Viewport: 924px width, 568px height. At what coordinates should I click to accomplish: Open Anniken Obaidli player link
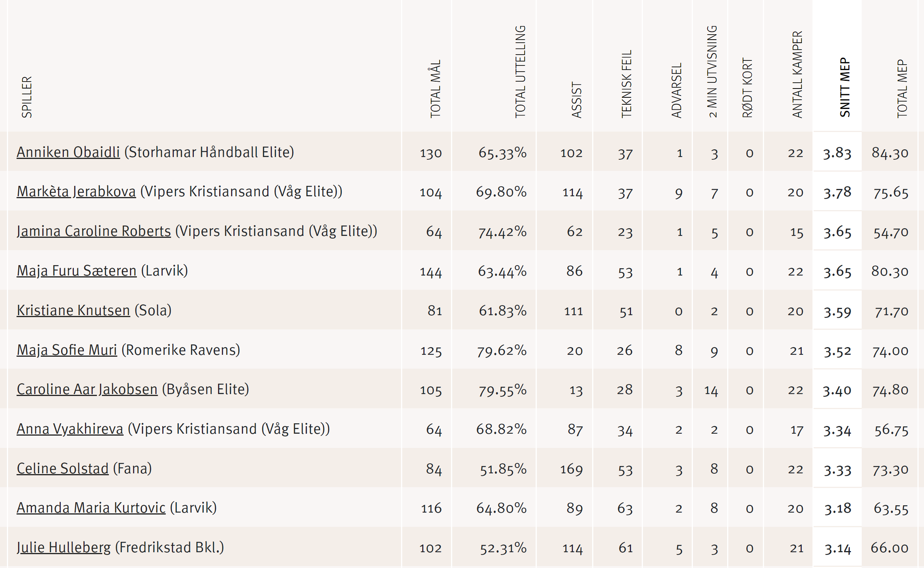tap(68, 152)
